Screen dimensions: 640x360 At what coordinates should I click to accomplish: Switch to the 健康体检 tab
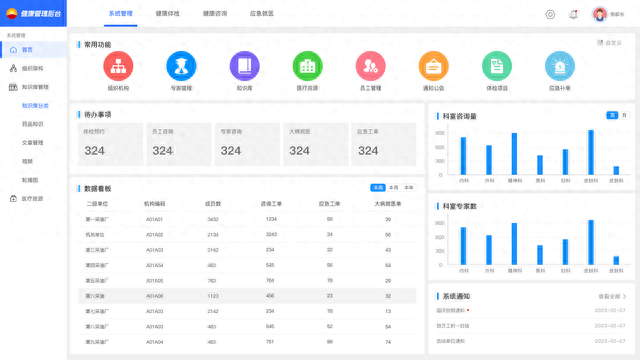tap(167, 13)
